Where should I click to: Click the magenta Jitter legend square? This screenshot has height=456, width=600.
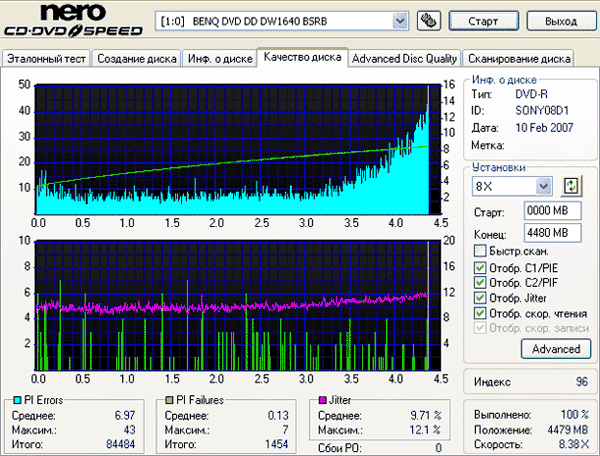tap(322, 400)
